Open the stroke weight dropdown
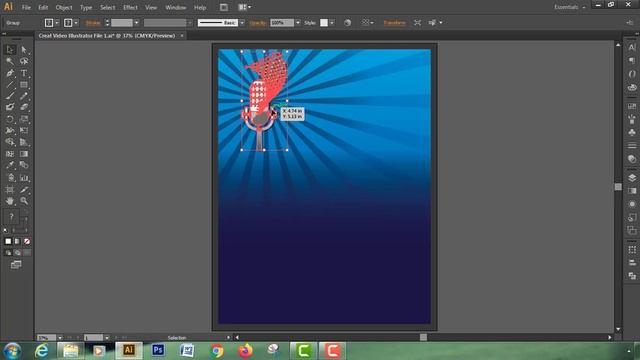 click(x=136, y=23)
